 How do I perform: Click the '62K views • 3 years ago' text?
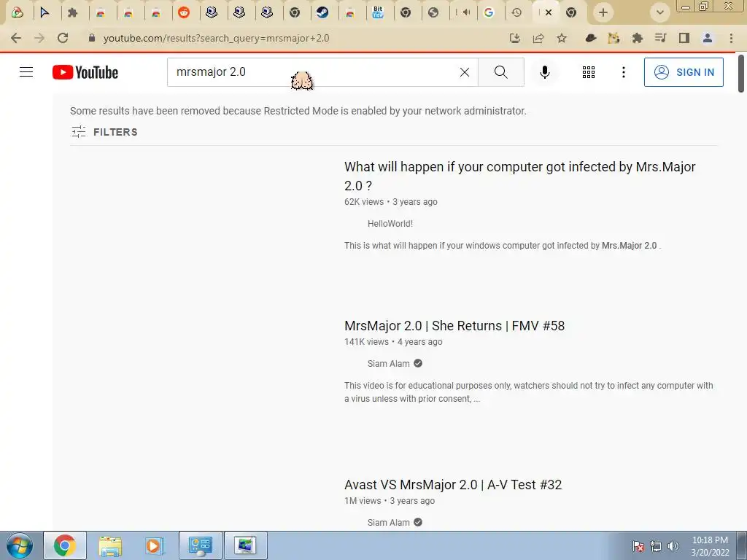click(x=391, y=202)
